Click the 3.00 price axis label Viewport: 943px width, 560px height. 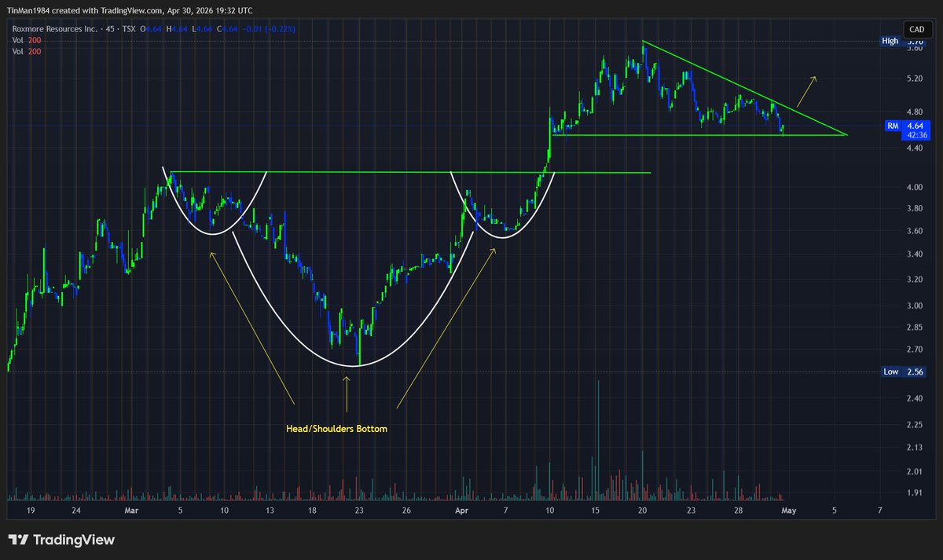pos(915,306)
